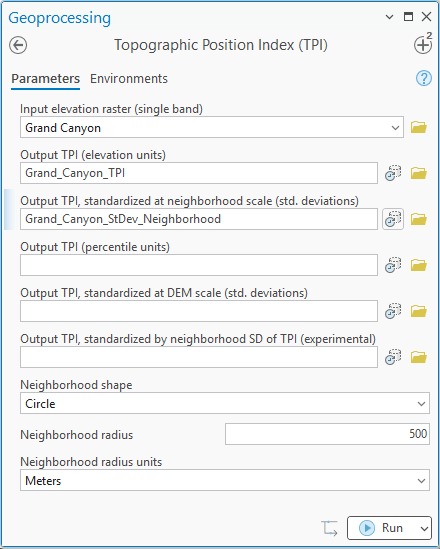Switch to the Parameters tab

[x=46, y=78]
